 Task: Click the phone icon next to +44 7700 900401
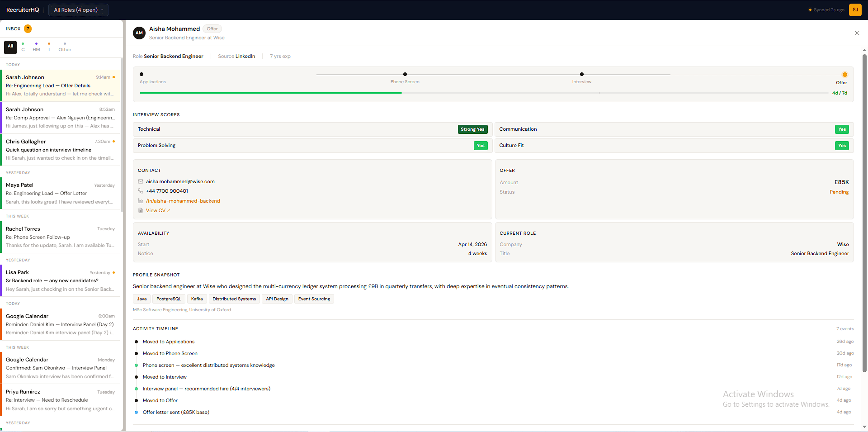click(x=141, y=191)
